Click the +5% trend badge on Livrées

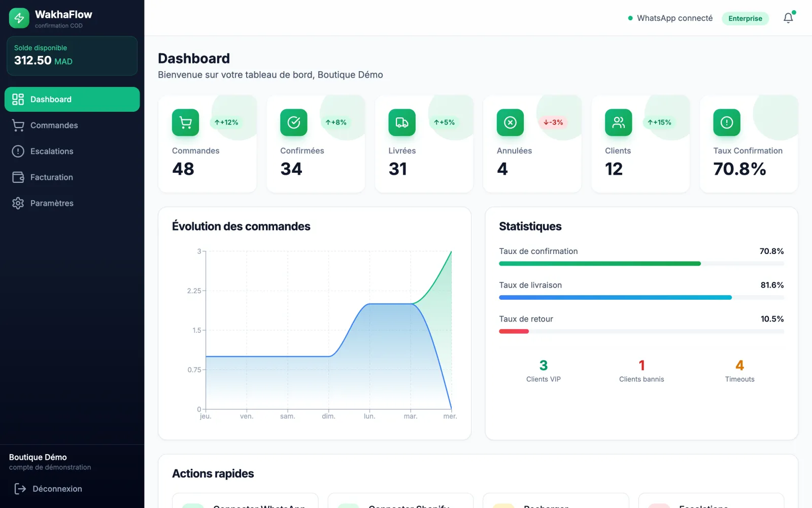pyautogui.click(x=444, y=122)
